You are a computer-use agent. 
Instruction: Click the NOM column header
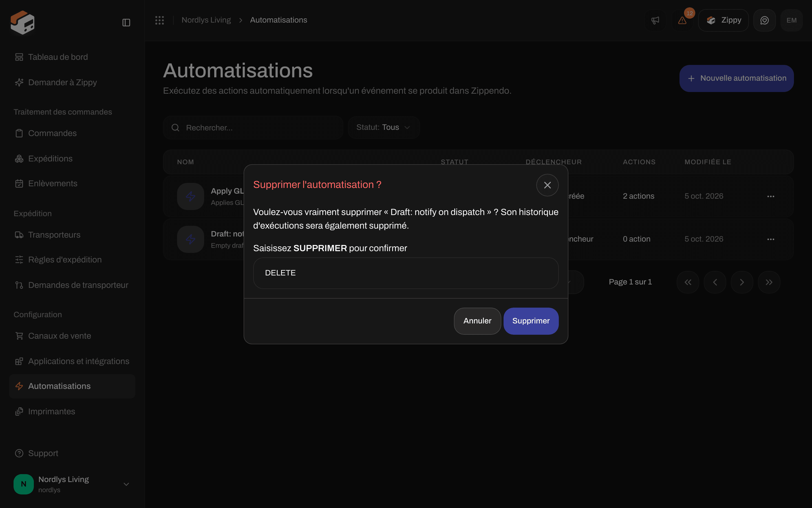click(x=186, y=162)
